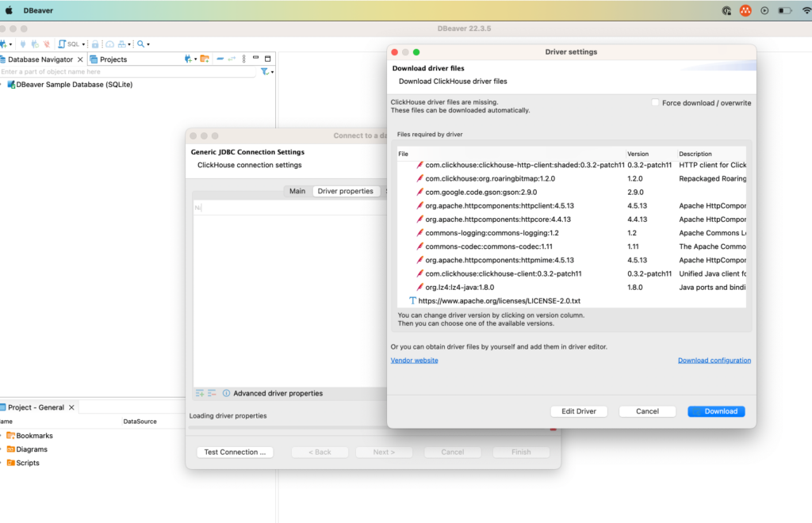Viewport: 812px width, 523px height.
Task: Click the info icon beside Advanced driver properties
Action: pos(226,394)
